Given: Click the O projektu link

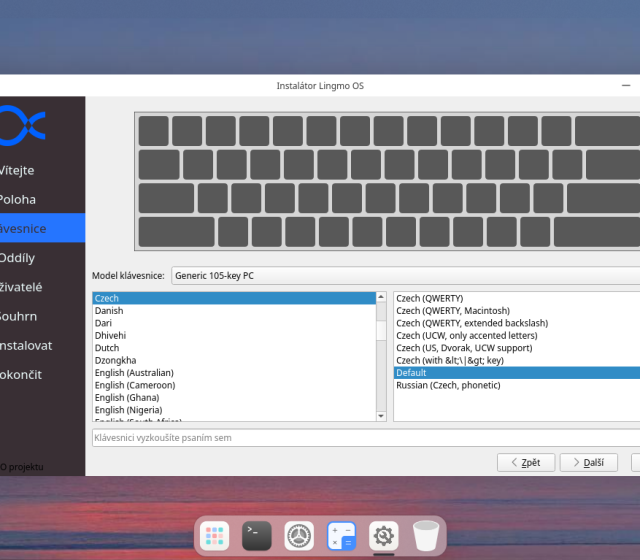Looking at the screenshot, I should (22, 467).
